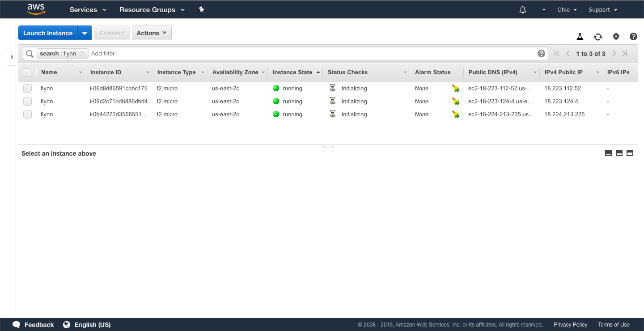Toggle the select-all checkbox in header
Image resolution: width=644 pixels, height=331 pixels.
(27, 72)
